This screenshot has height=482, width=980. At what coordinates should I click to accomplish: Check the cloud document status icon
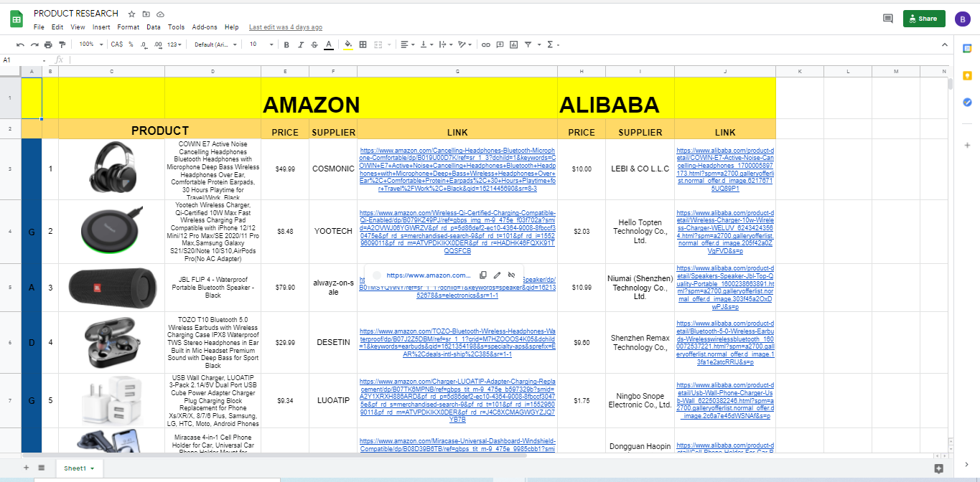160,14
